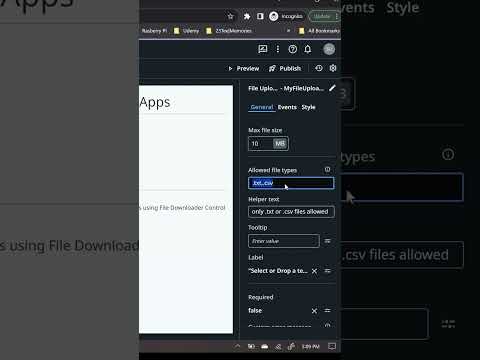This screenshot has width=480, height=360.
Task: Switch to the Events tab
Action: (x=287, y=107)
